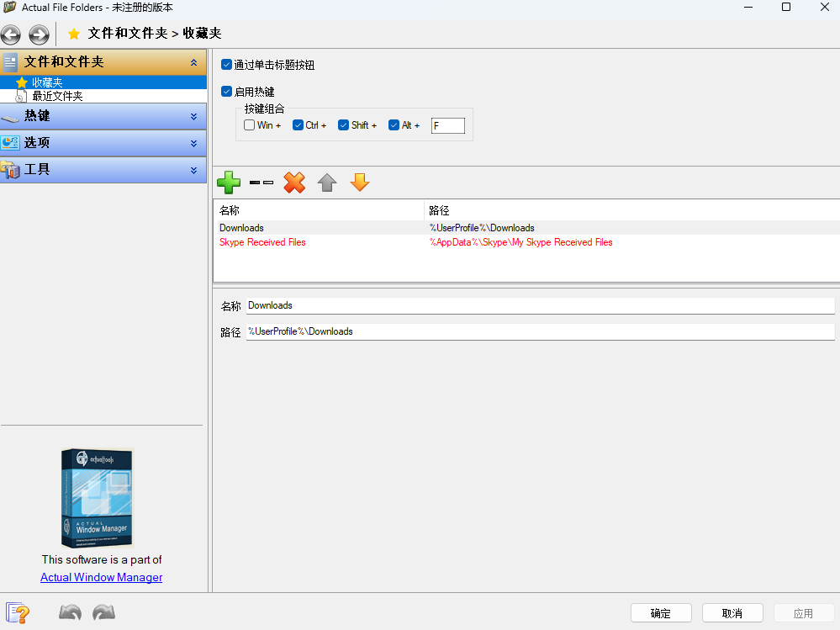Click the 热键 keyboard icon

10,117
